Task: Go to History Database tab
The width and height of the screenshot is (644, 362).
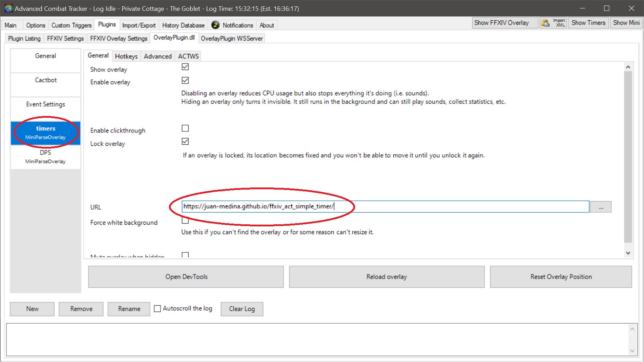Action: [183, 25]
